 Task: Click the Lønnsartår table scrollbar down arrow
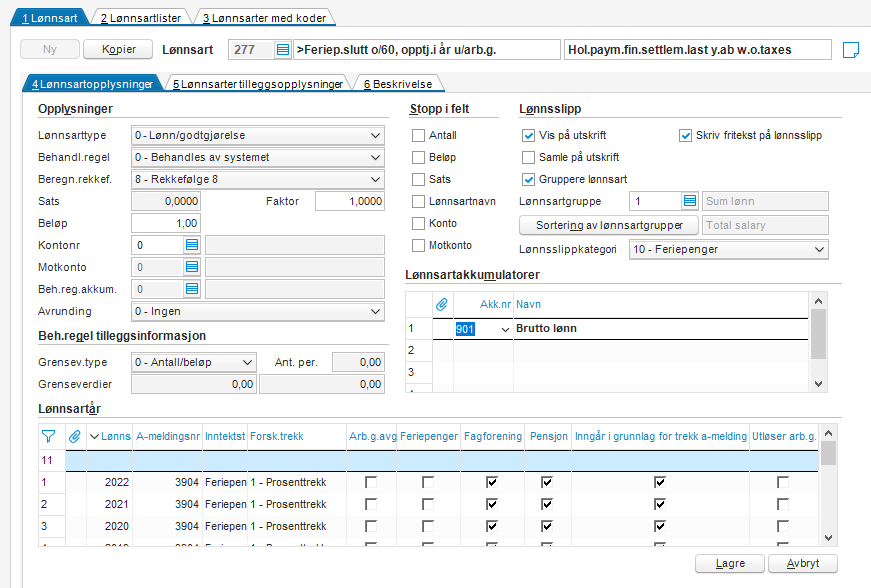(x=828, y=537)
